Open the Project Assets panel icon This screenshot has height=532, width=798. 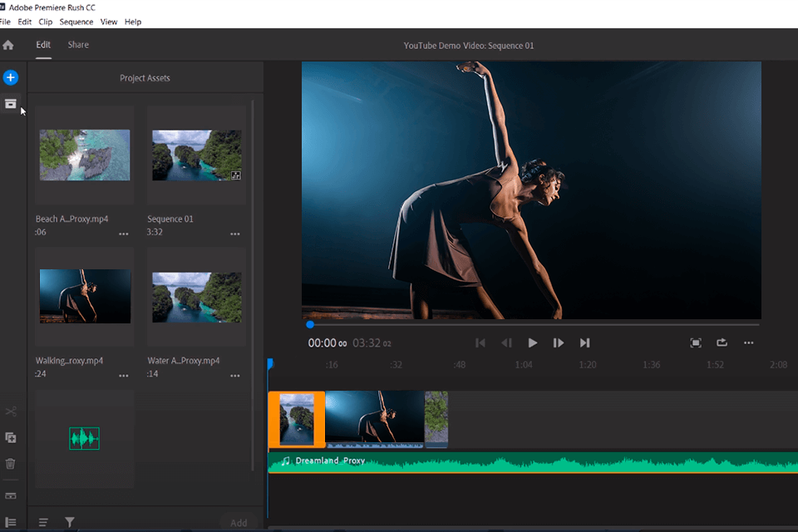(10, 104)
